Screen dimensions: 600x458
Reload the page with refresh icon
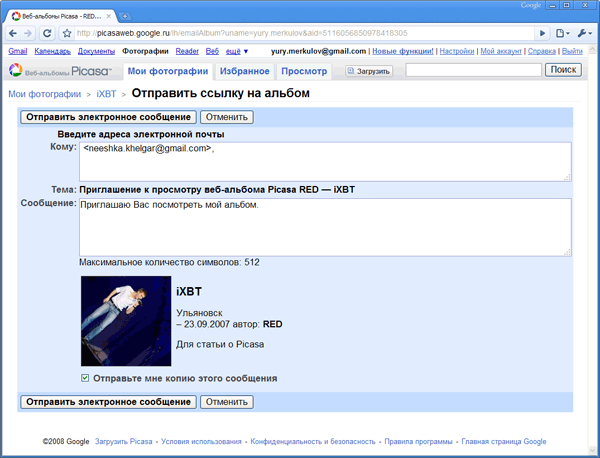[47, 33]
